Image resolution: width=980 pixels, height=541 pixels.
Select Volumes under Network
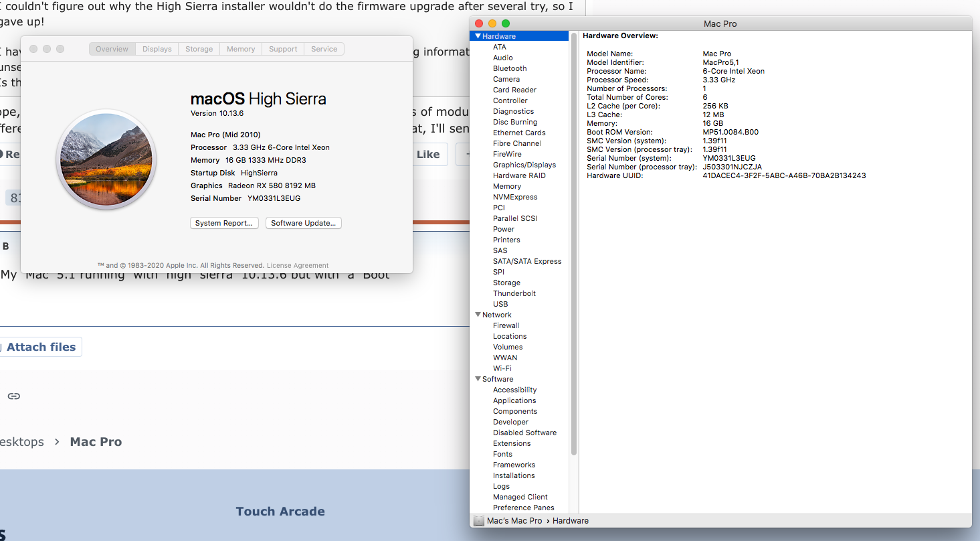[508, 347]
